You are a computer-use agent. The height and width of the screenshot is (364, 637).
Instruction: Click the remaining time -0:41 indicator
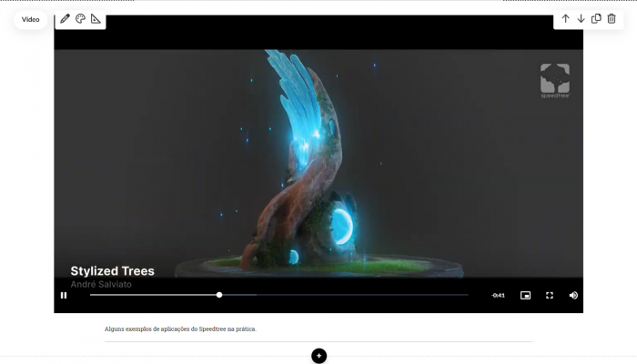point(498,296)
